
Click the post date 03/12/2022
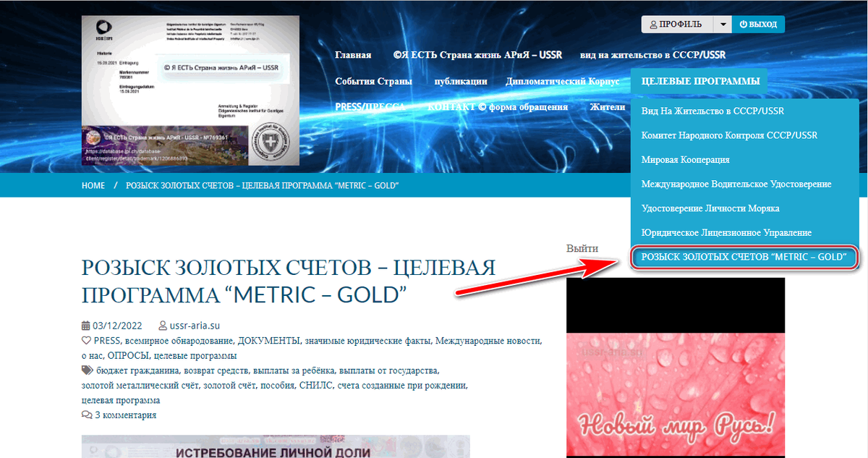pyautogui.click(x=117, y=326)
